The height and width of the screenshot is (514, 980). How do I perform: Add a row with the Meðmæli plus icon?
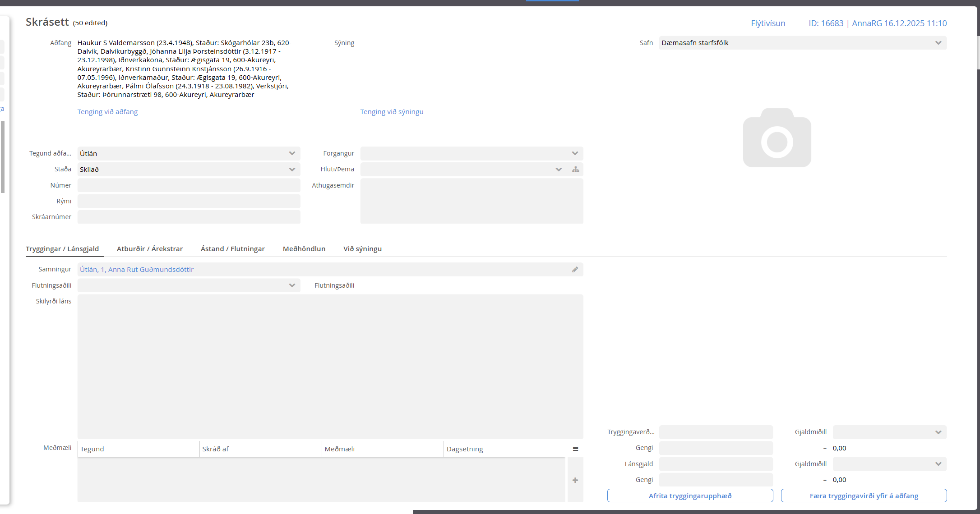click(575, 480)
